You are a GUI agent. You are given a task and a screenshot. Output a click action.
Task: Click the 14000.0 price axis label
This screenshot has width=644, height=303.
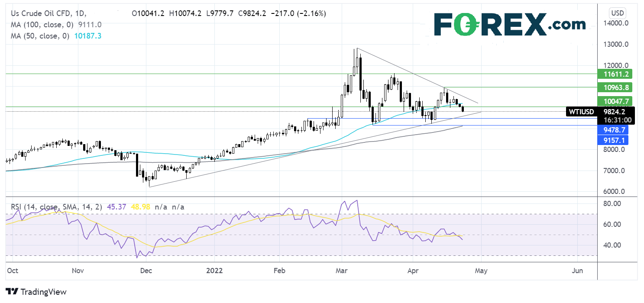pos(615,23)
